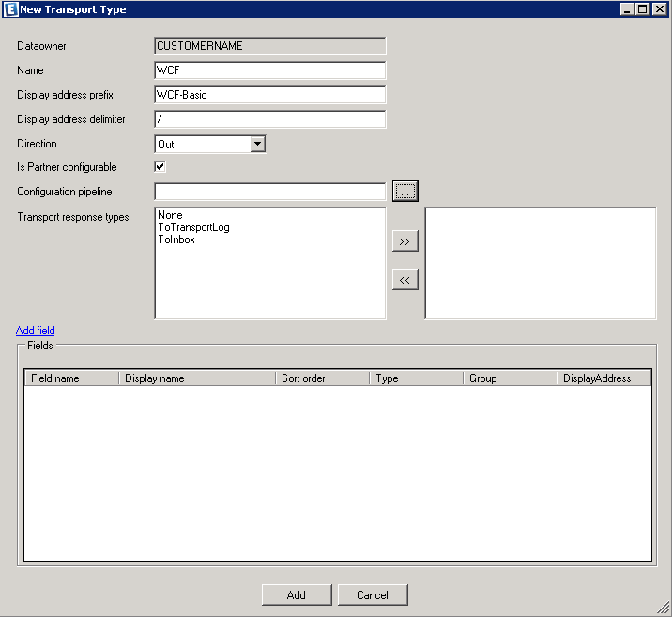Select None in Transport response types
Screen dimensions: 672x617
170,215
